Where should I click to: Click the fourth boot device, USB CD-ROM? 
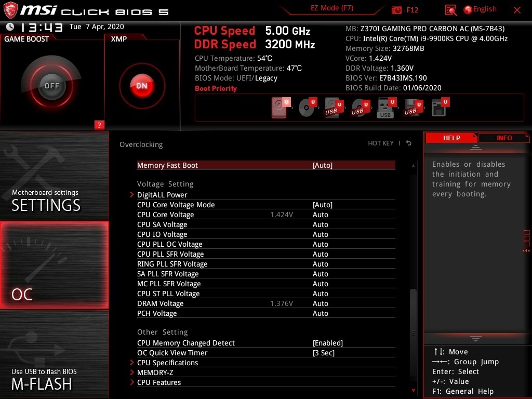tap(361, 108)
